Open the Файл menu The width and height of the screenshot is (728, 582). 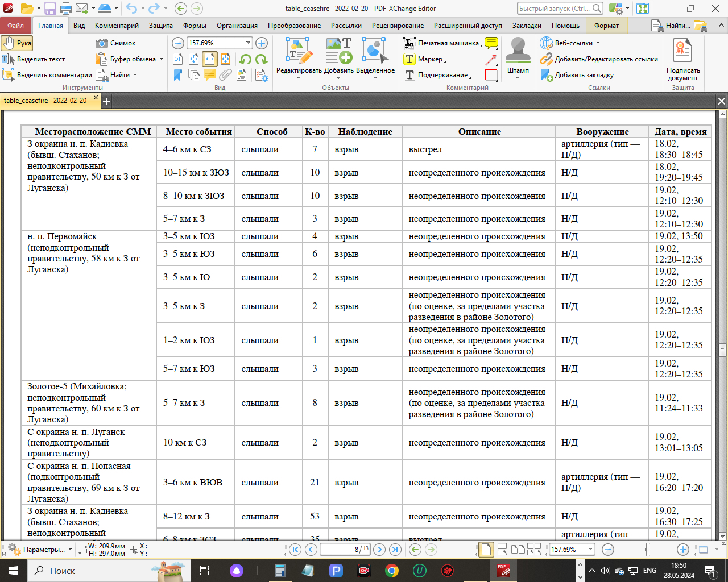[x=16, y=26]
